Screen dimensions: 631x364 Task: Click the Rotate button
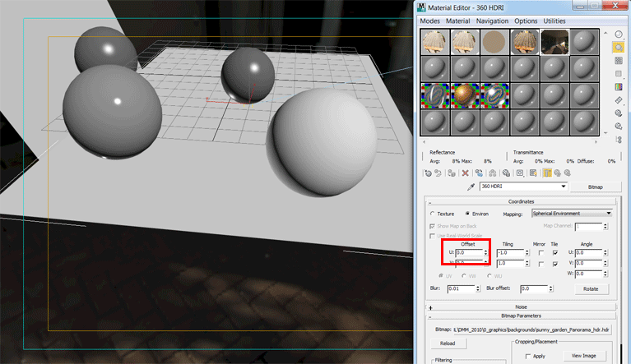click(x=591, y=289)
